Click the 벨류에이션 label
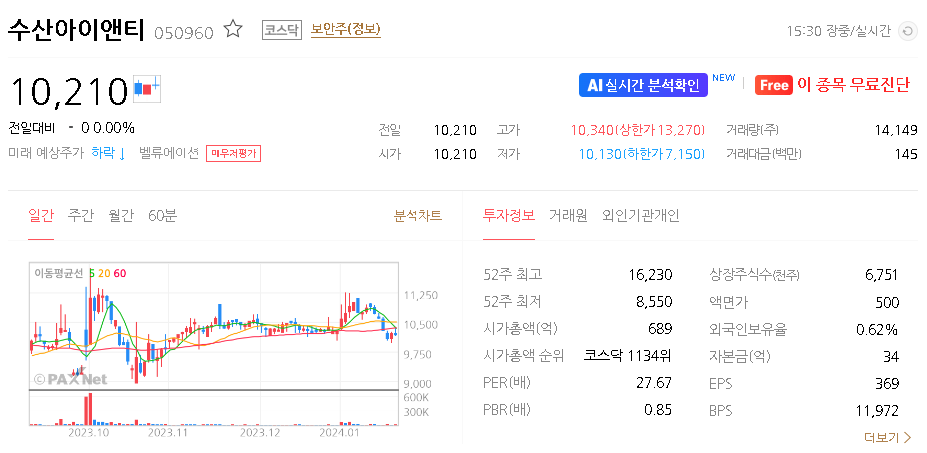927x453 pixels. point(168,154)
